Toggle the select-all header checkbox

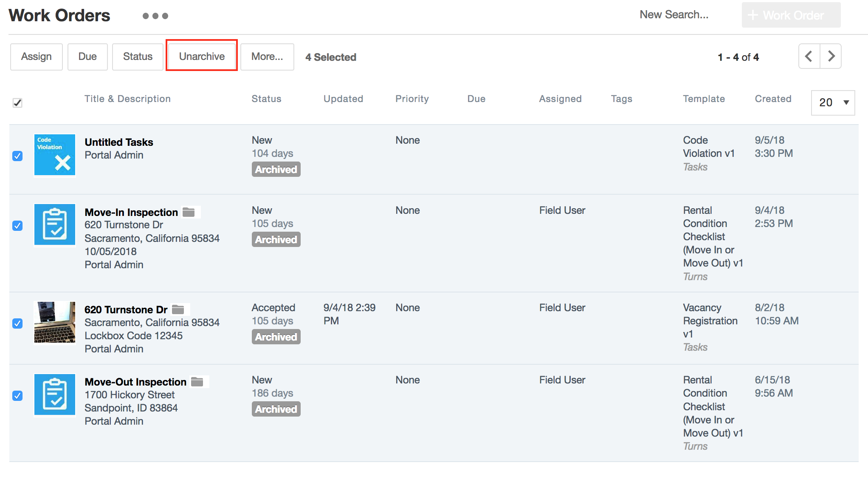[x=17, y=102]
